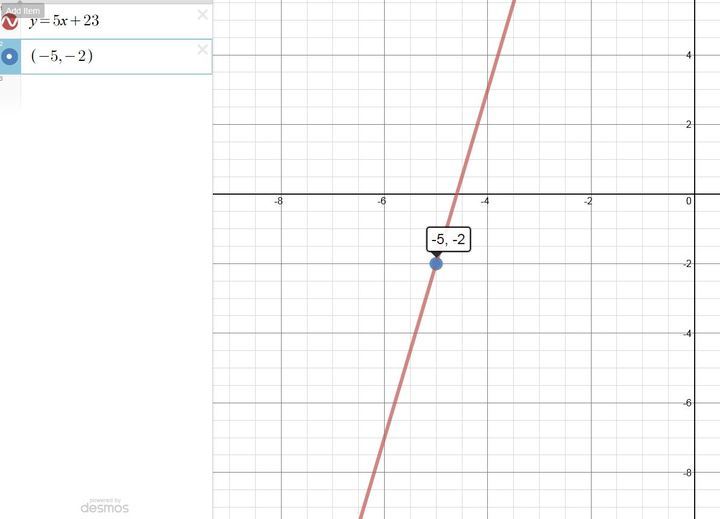Open the powered by Desmos link

(x=105, y=506)
